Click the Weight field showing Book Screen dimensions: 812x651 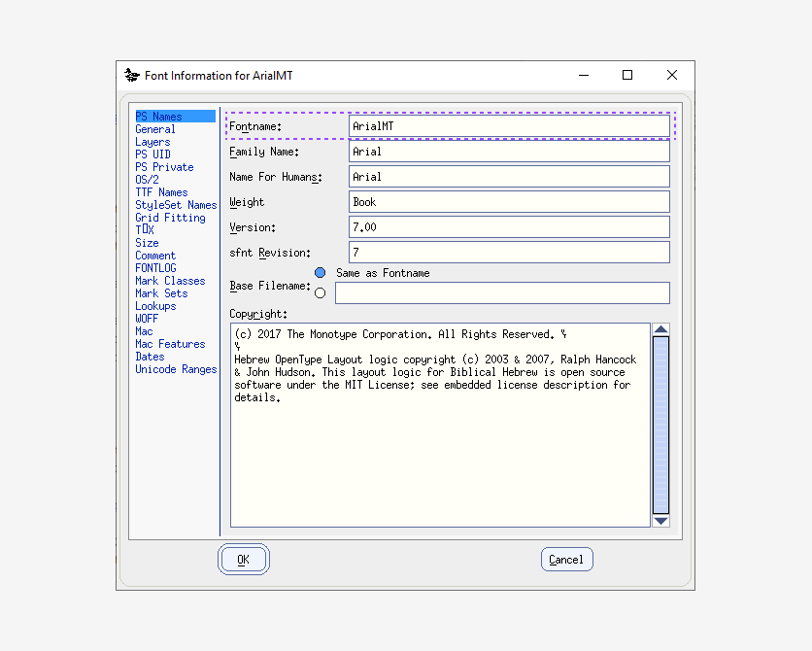(x=510, y=201)
